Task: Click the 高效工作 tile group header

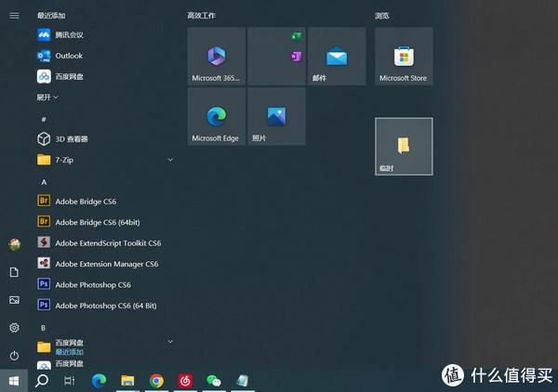Action: 202,16
